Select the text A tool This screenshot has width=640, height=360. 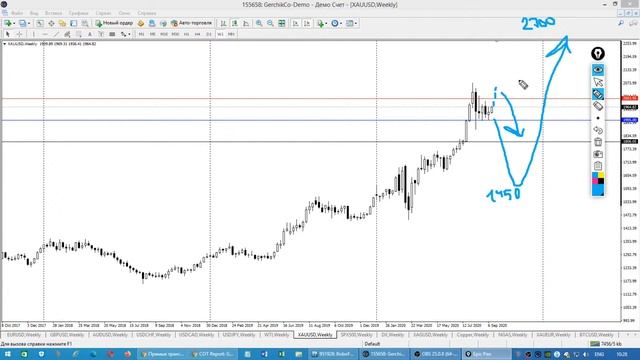(90, 34)
